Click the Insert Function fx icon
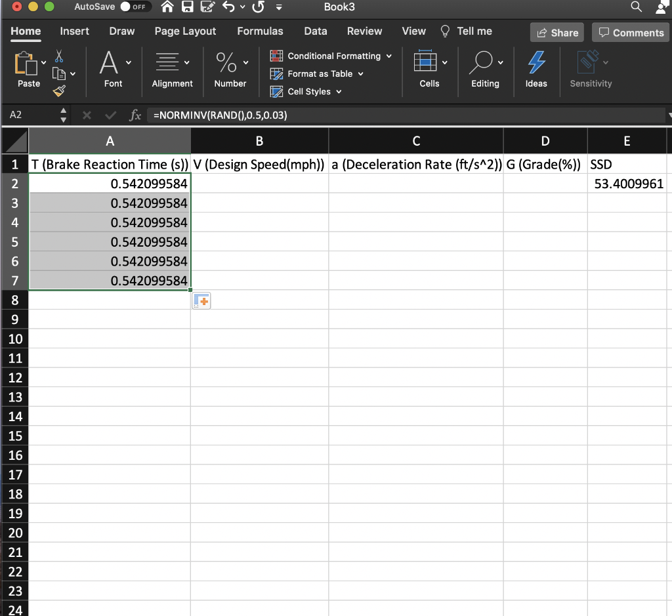This screenshot has width=672, height=616. 135,115
